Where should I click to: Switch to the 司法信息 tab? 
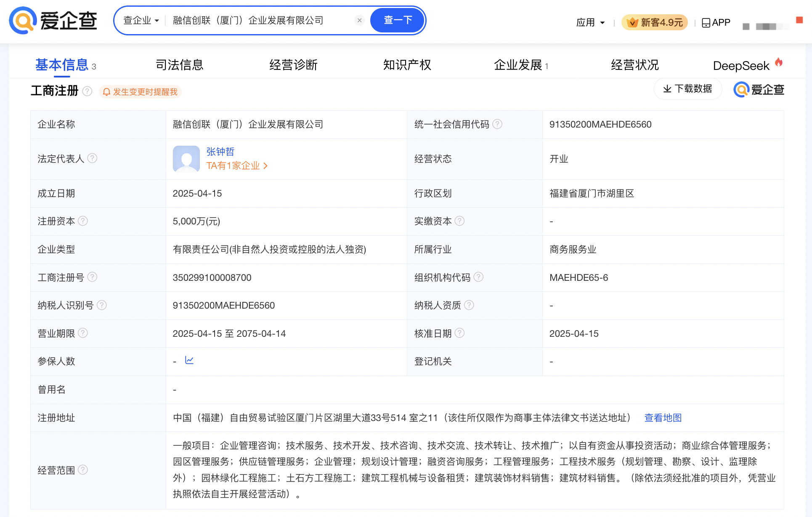click(179, 65)
